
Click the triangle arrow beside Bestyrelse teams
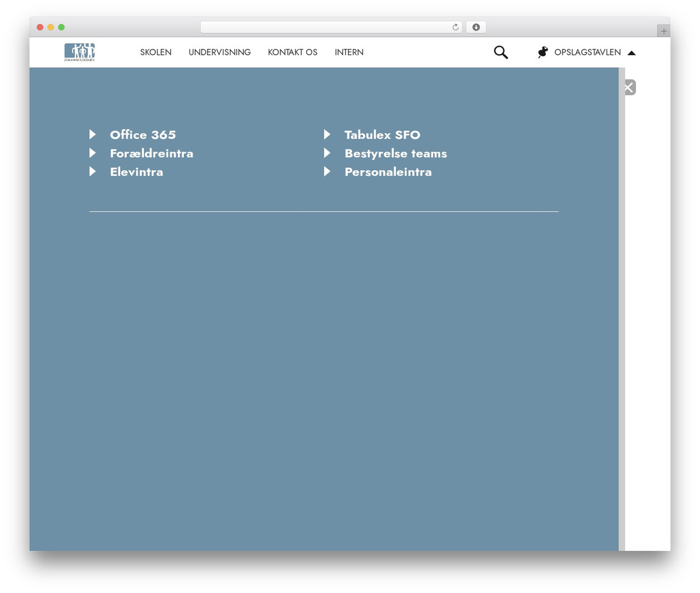(327, 153)
